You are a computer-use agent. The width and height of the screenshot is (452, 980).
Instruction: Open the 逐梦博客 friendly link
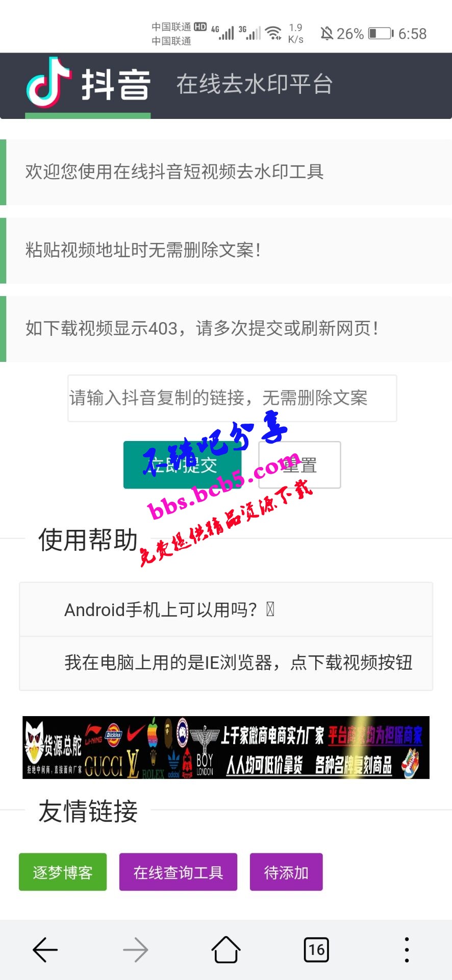click(x=63, y=872)
